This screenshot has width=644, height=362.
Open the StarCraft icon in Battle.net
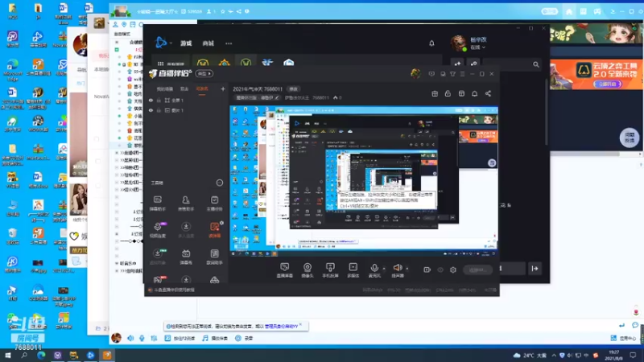[267, 63]
